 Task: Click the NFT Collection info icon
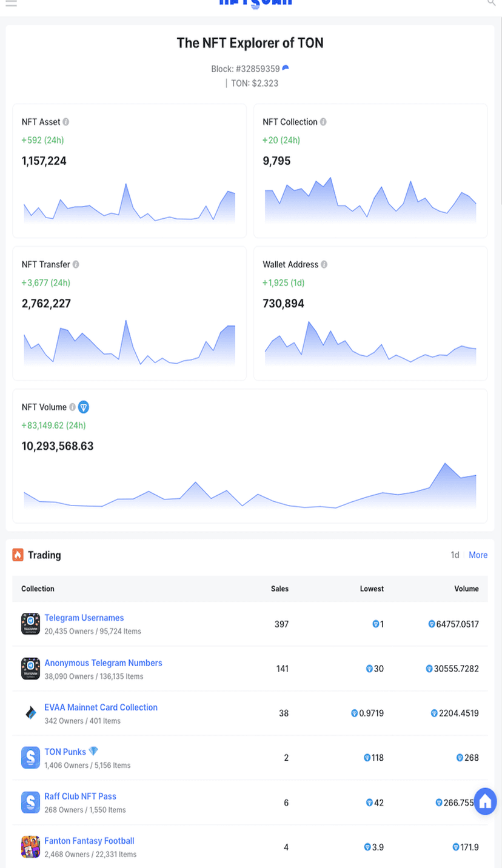coord(323,122)
